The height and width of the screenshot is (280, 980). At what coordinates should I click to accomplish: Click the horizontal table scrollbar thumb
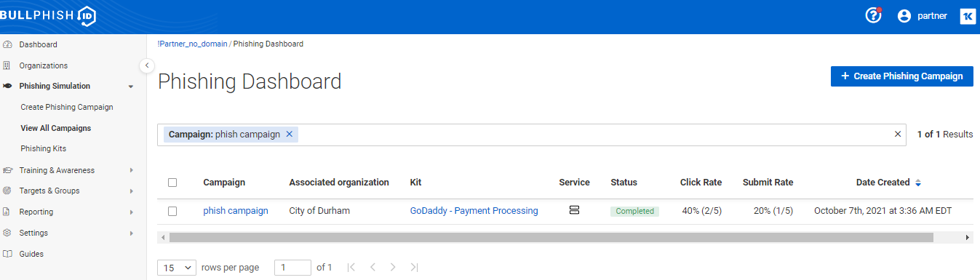[x=551, y=237]
